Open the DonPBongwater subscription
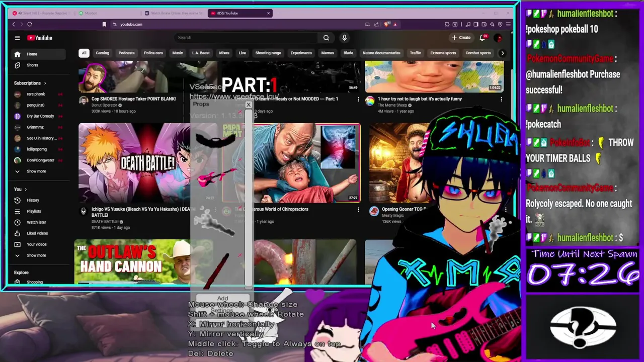This screenshot has width=644, height=362. (40, 160)
